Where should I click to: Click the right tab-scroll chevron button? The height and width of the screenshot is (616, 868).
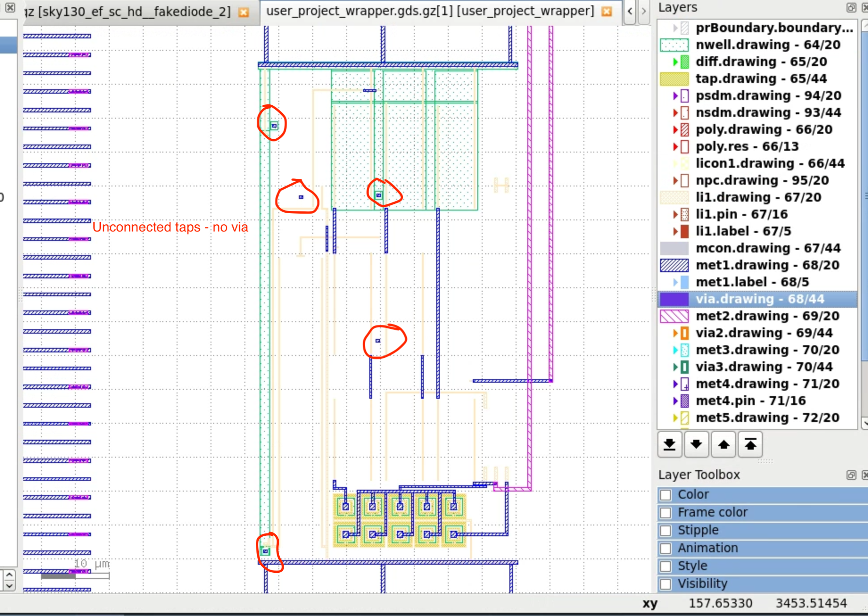[x=644, y=12]
